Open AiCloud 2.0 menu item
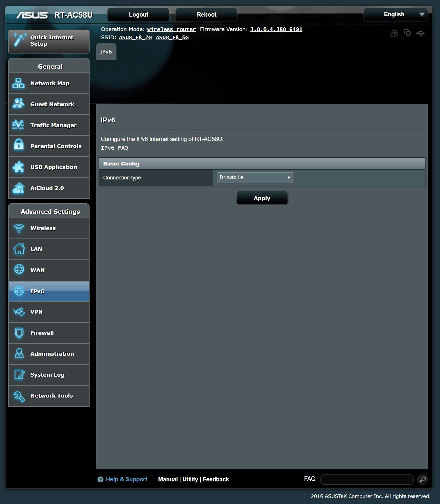Image resolution: width=440 pixels, height=504 pixels. (49, 188)
